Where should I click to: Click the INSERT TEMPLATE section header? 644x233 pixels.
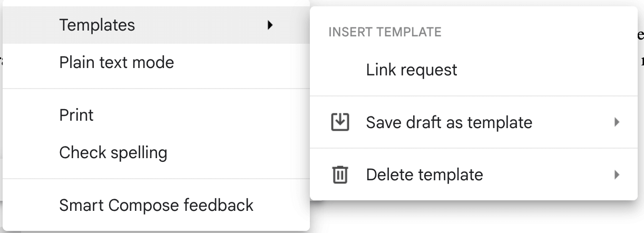point(385,32)
